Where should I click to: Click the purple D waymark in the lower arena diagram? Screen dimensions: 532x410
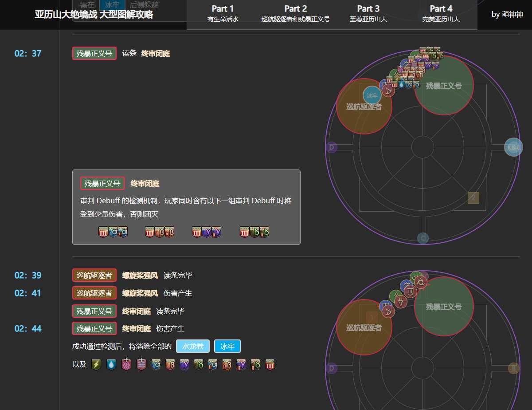tap(331, 368)
